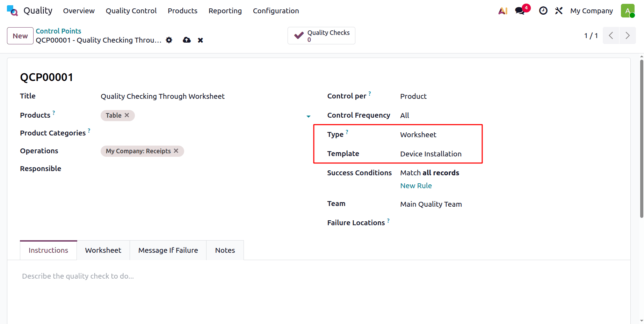Viewport: 644px width, 324px height.
Task: Open the activities clock icon
Action: [543, 11]
